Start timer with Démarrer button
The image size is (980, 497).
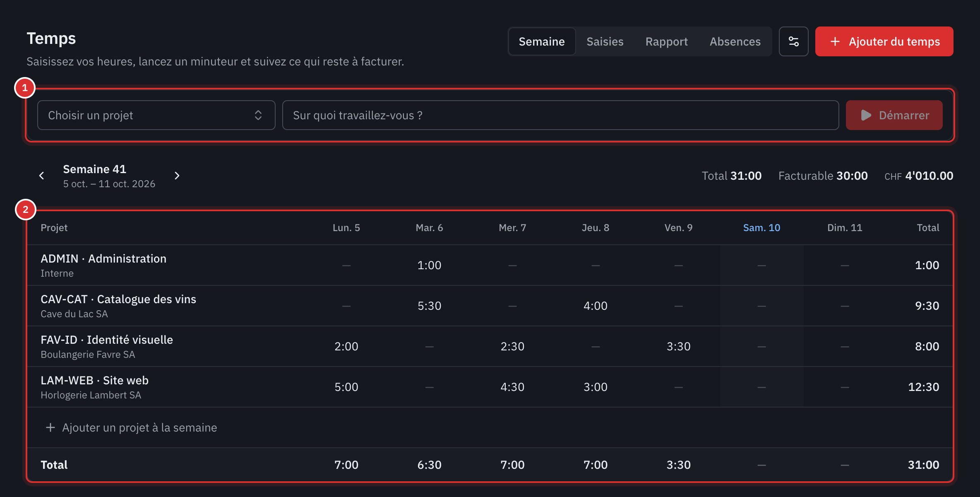click(894, 115)
